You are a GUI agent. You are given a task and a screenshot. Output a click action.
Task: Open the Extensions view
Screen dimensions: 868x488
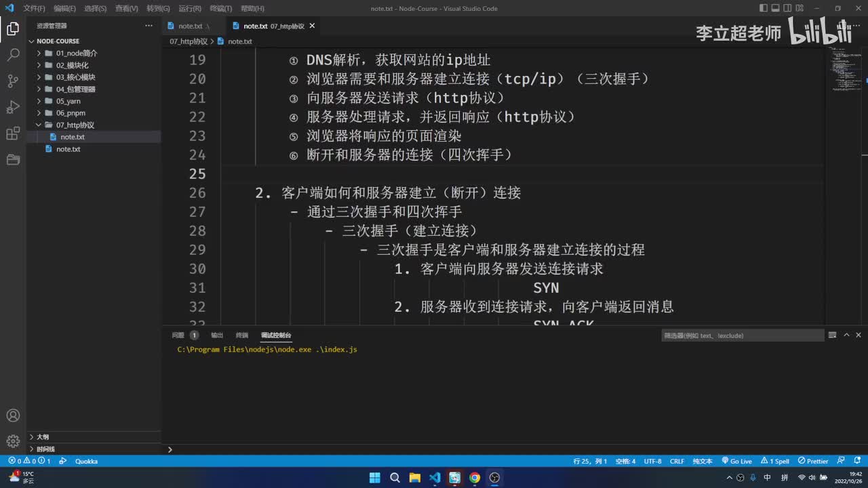click(x=13, y=134)
